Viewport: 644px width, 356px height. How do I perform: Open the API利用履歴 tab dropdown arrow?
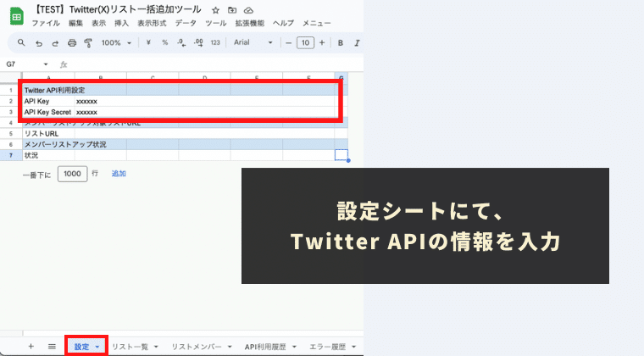click(x=294, y=347)
